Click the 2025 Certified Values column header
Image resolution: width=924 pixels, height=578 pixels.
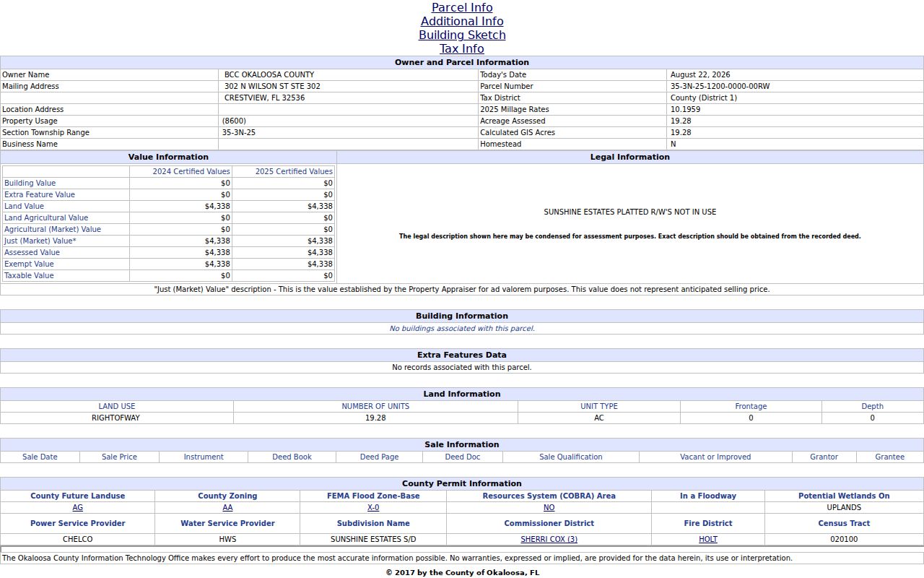(x=294, y=172)
